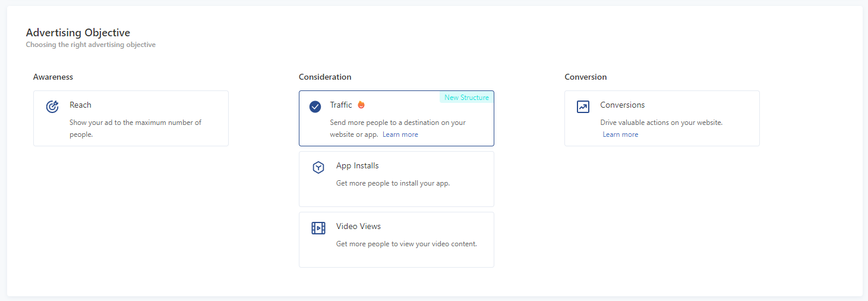Click the Traffic selected checkmark icon
868x301 pixels.
pos(315,106)
